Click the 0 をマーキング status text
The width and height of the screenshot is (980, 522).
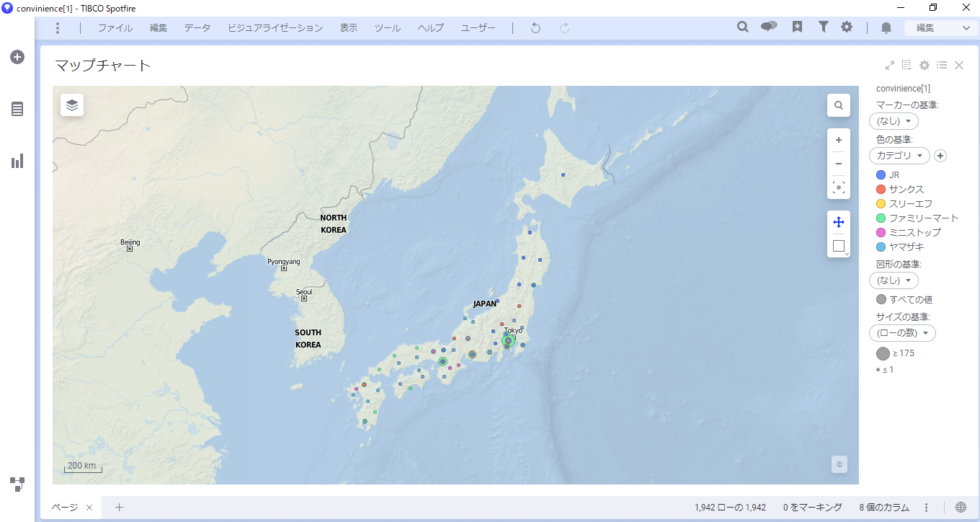[813, 508]
